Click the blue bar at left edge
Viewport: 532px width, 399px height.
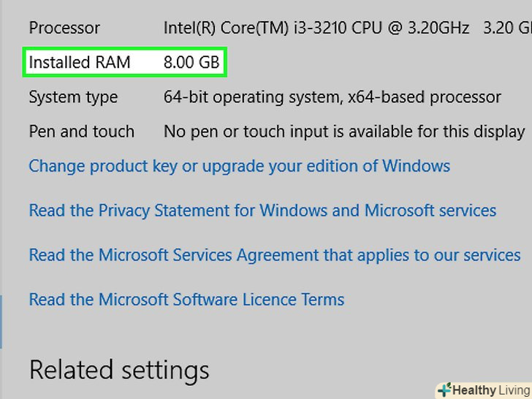coord(1,322)
